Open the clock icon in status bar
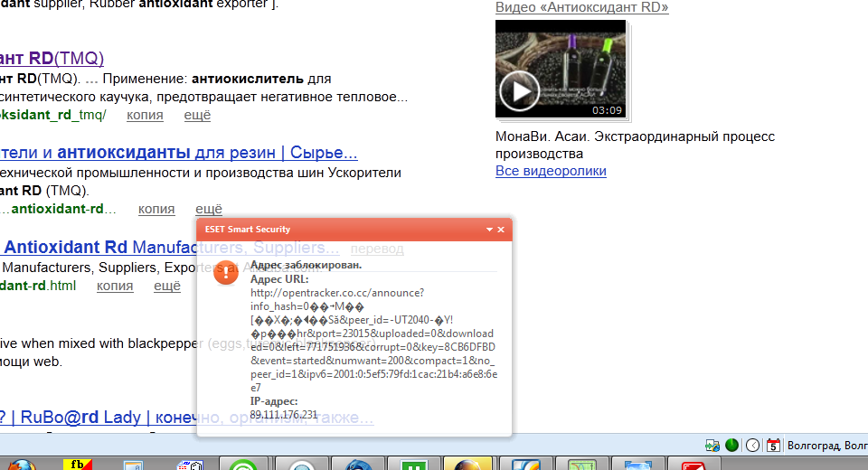 tap(752, 446)
